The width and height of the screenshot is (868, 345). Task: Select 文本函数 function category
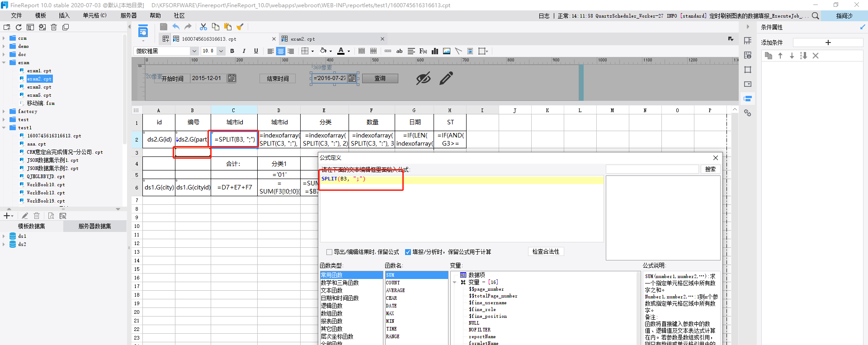331,290
